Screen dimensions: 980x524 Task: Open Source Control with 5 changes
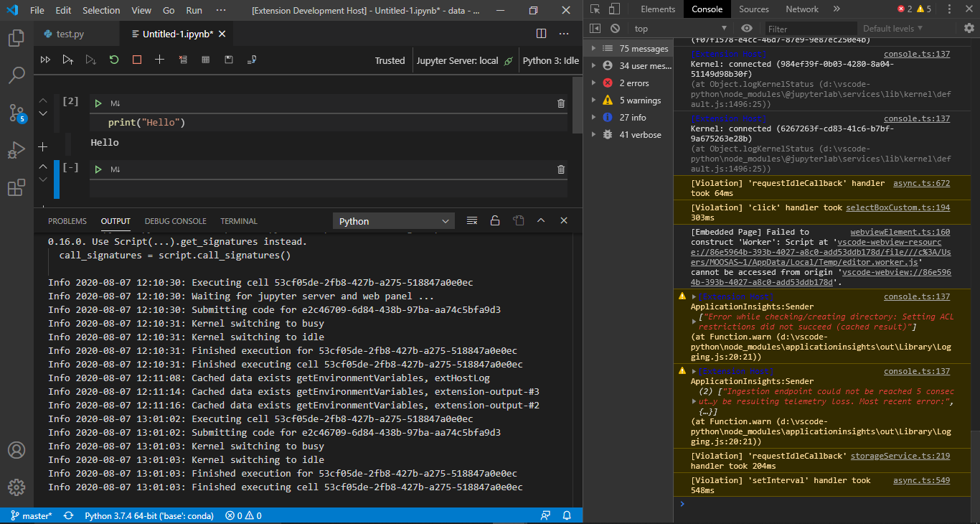pos(17,113)
